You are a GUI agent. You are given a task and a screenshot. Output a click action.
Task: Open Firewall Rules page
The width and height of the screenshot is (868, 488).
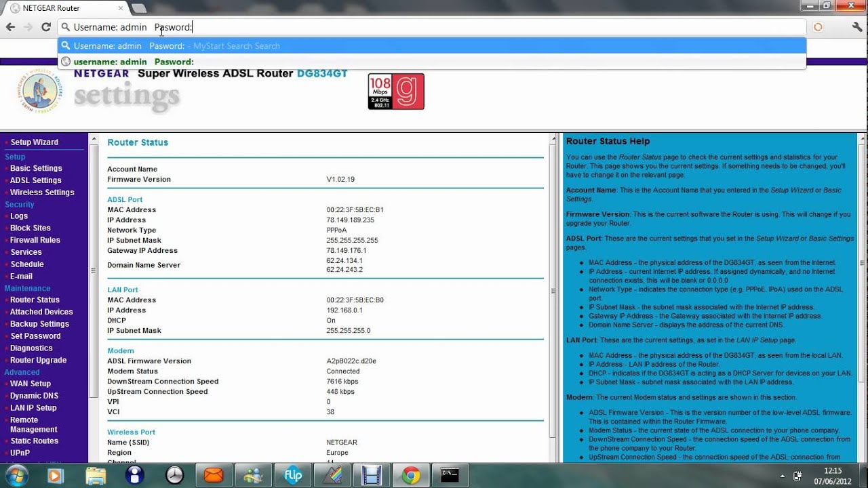[35, 240]
